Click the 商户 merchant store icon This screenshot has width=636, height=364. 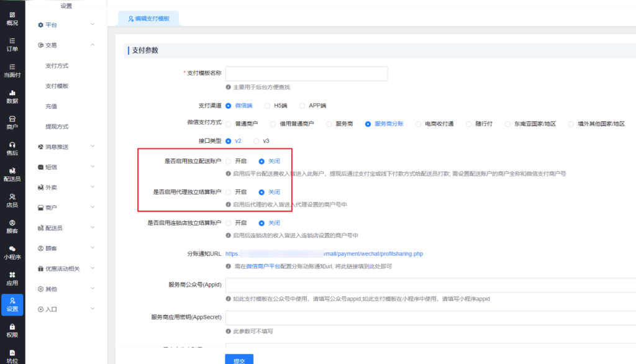pyautogui.click(x=12, y=119)
